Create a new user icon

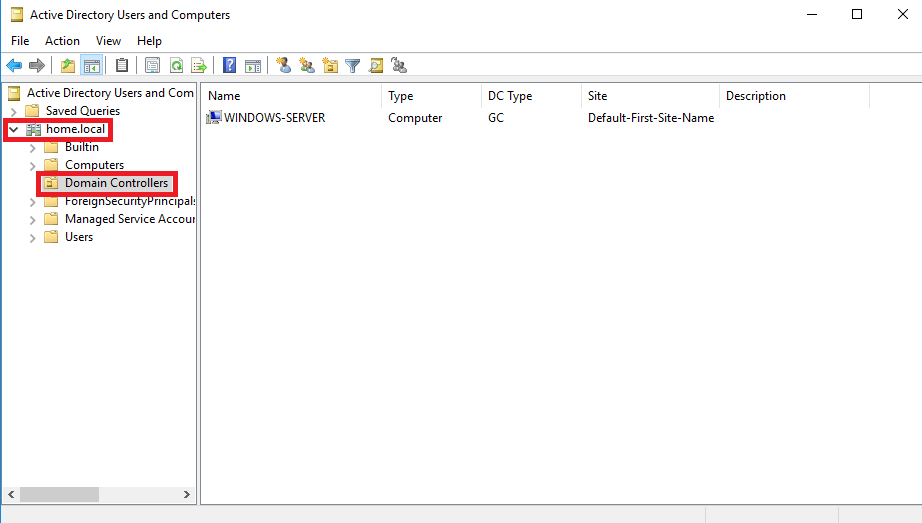click(283, 65)
